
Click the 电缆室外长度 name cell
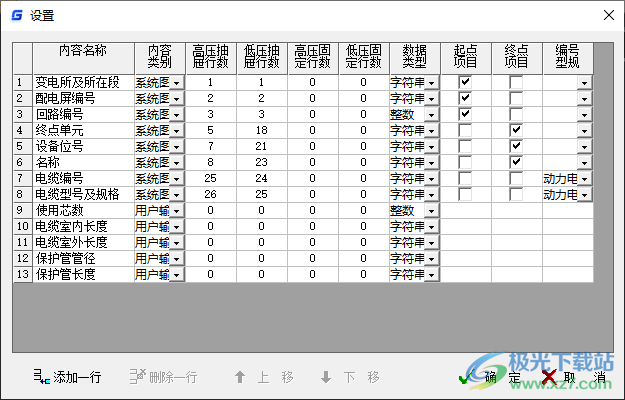click(84, 243)
